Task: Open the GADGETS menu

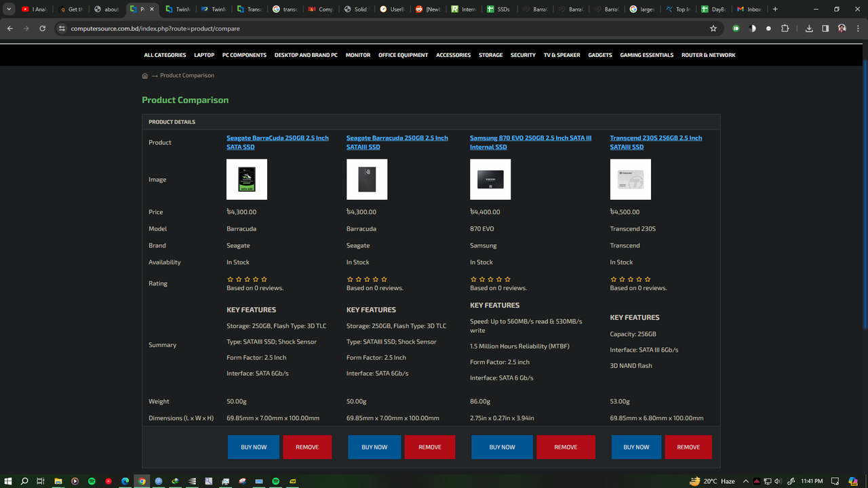Action: (600, 55)
